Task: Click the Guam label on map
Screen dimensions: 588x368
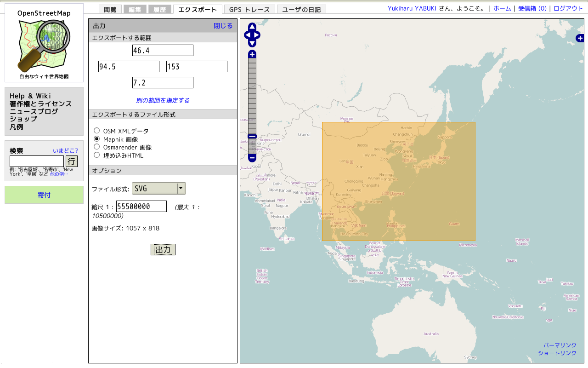Action: click(x=453, y=224)
